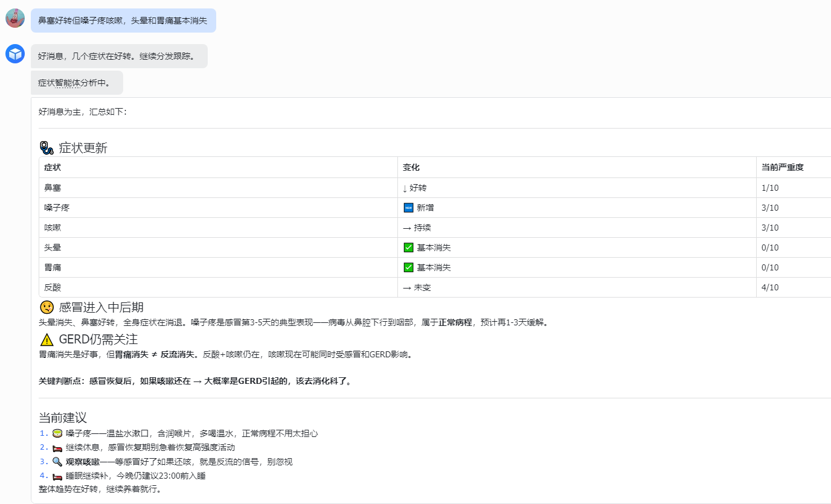Click the warning triangle beside GERD仍需关注
Screen dimensions: 831x504
(x=47, y=339)
